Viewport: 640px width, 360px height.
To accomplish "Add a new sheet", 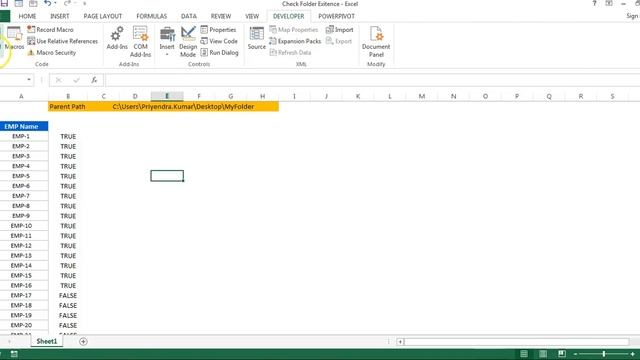I will (83, 342).
